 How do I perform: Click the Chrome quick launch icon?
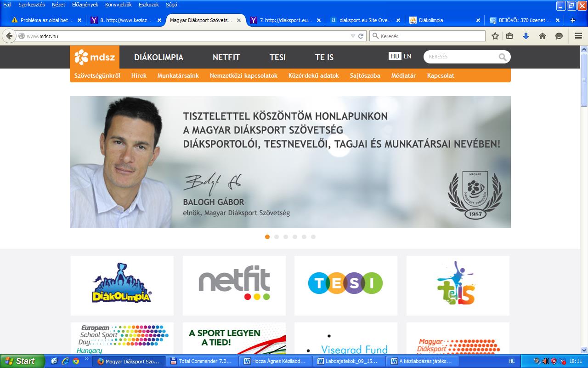point(76,362)
